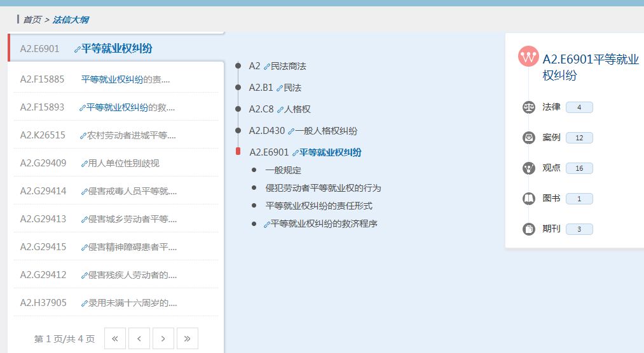Click the pink W circle icon
This screenshot has height=353, width=644.
click(x=528, y=57)
